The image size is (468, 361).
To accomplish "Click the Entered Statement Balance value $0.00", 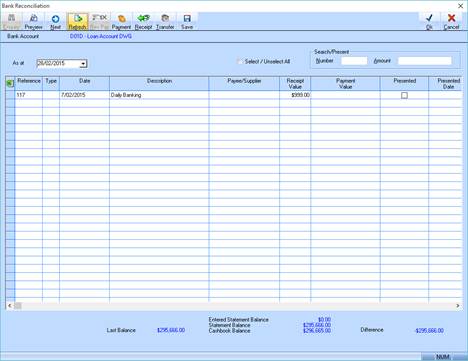I will click(324, 319).
